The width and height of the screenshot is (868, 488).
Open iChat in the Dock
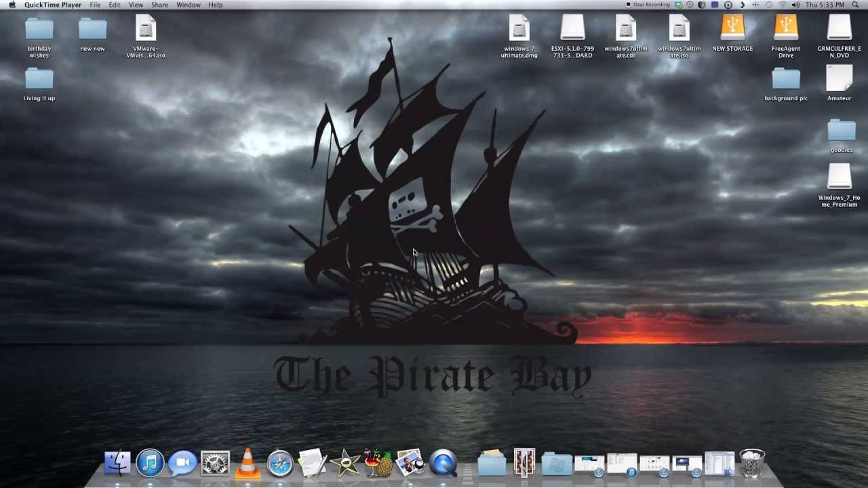click(182, 464)
